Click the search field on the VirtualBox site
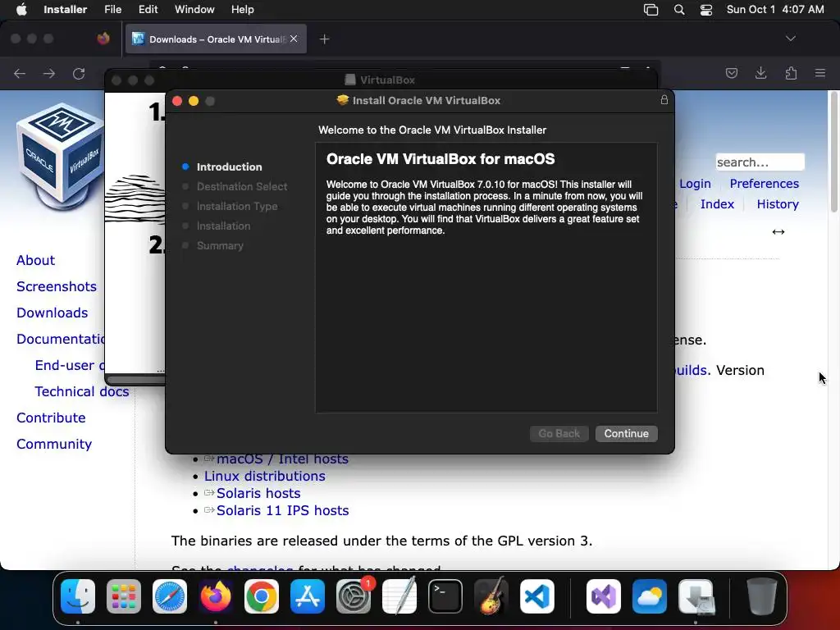Viewport: 840px width, 630px height. pyautogui.click(x=760, y=162)
